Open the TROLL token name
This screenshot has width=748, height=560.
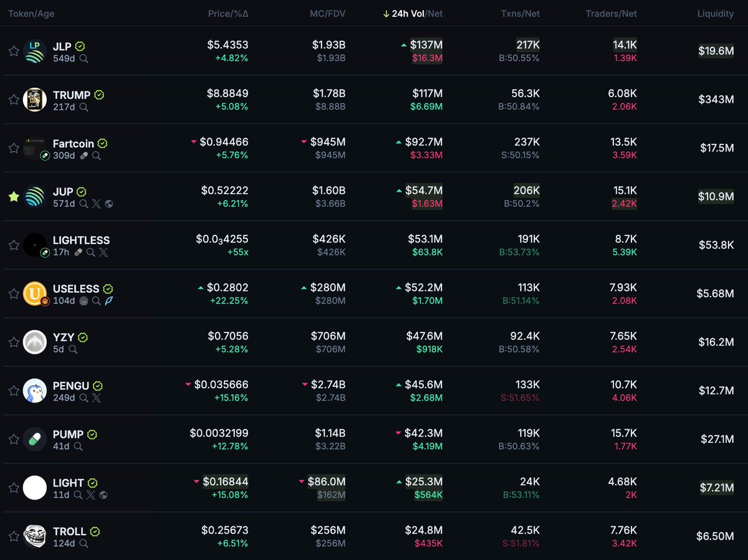pyautogui.click(x=70, y=532)
